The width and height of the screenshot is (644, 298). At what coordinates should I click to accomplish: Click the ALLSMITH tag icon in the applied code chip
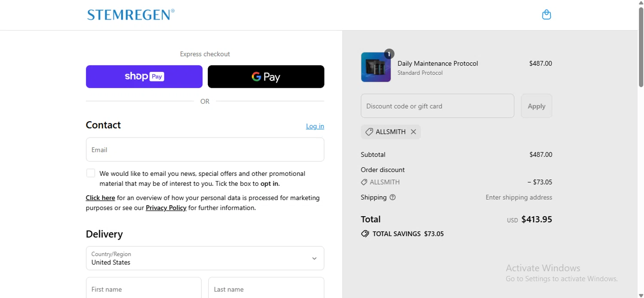[x=369, y=132]
